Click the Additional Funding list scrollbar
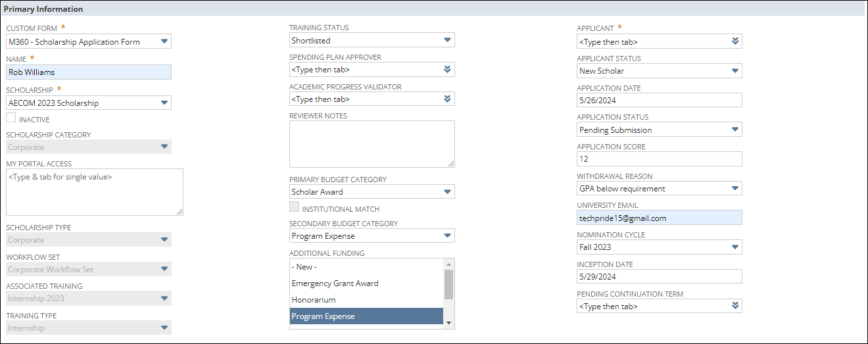The height and width of the screenshot is (344, 868). tap(449, 285)
